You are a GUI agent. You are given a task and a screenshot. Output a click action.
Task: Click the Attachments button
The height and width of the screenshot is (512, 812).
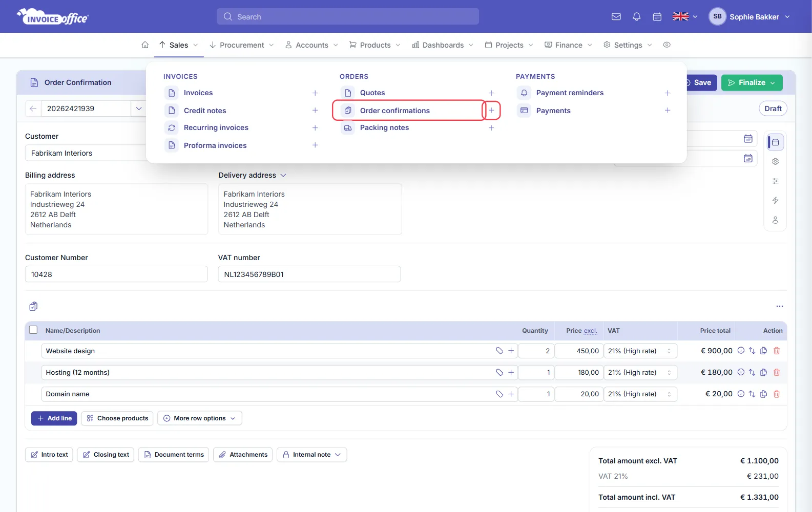[x=243, y=455]
